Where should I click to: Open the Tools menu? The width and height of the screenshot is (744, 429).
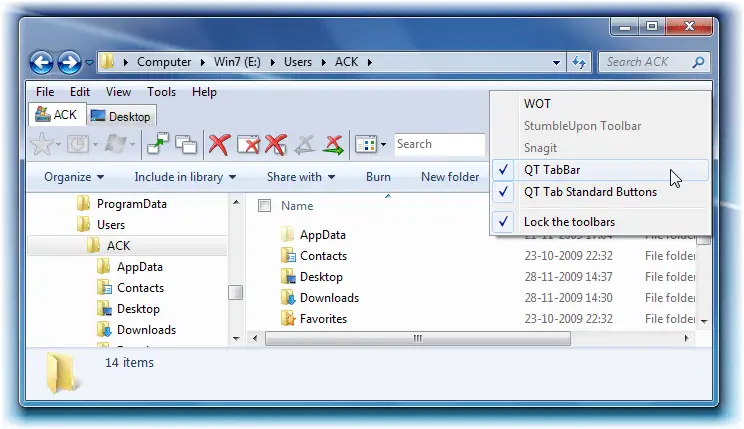[x=161, y=92]
